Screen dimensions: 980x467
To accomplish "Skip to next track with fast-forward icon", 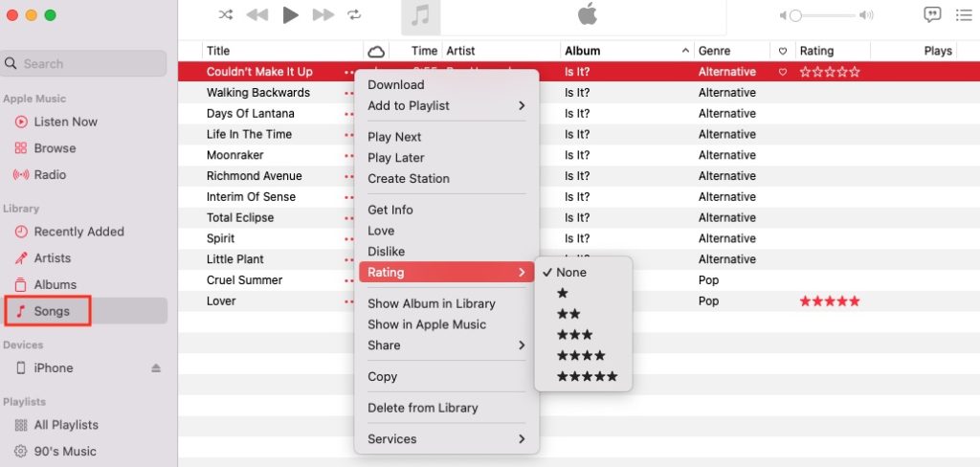I will [x=323, y=14].
